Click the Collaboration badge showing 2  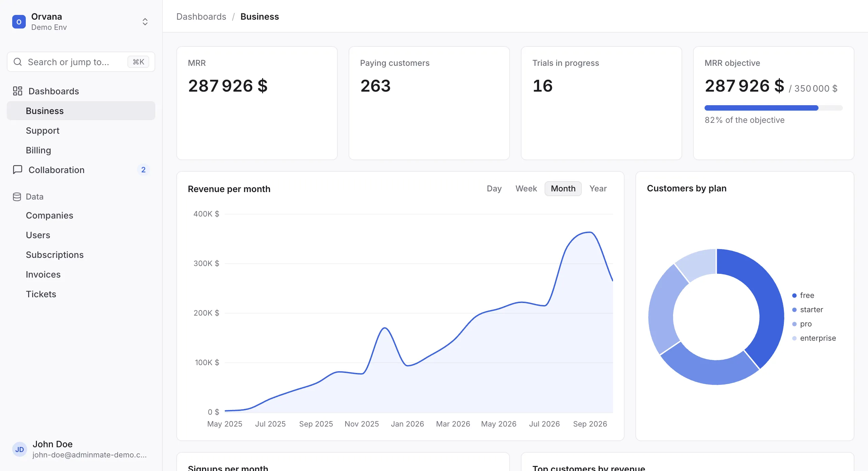coord(143,170)
